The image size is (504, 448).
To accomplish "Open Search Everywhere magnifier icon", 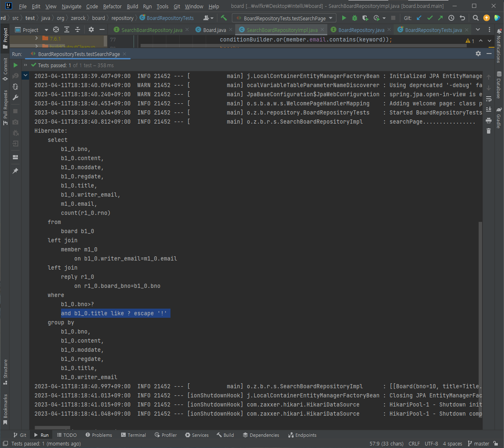I will tap(476, 18).
